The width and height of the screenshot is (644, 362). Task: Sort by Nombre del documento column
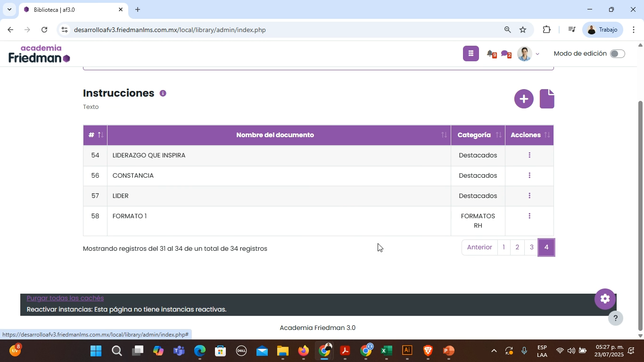[279, 135]
